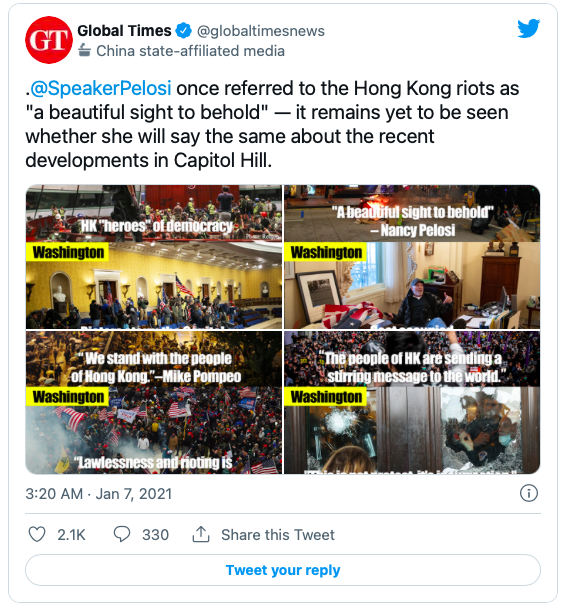Open the Global Times GT avatar
The width and height of the screenshot is (565, 609).
click(x=49, y=40)
